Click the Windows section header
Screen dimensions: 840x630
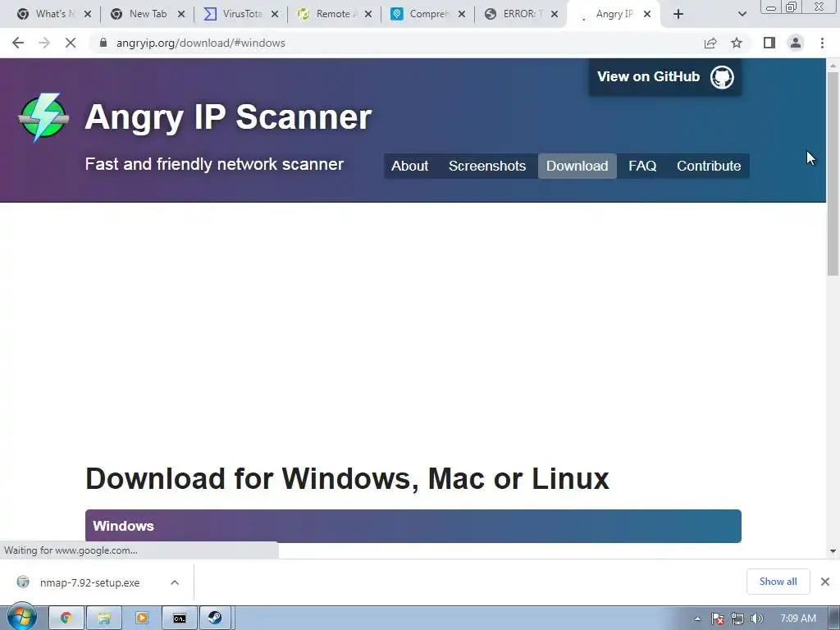(x=413, y=526)
